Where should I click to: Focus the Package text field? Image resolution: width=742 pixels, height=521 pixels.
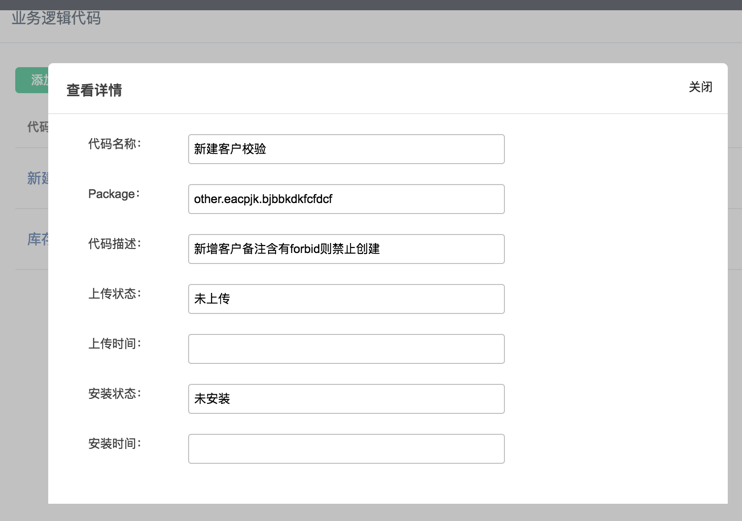(x=346, y=199)
